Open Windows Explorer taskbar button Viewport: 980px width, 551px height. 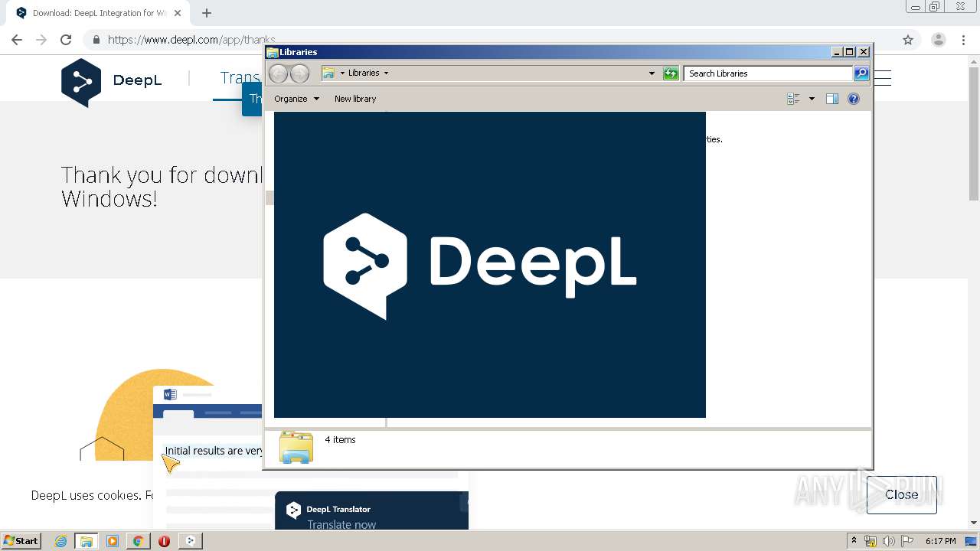click(x=87, y=541)
